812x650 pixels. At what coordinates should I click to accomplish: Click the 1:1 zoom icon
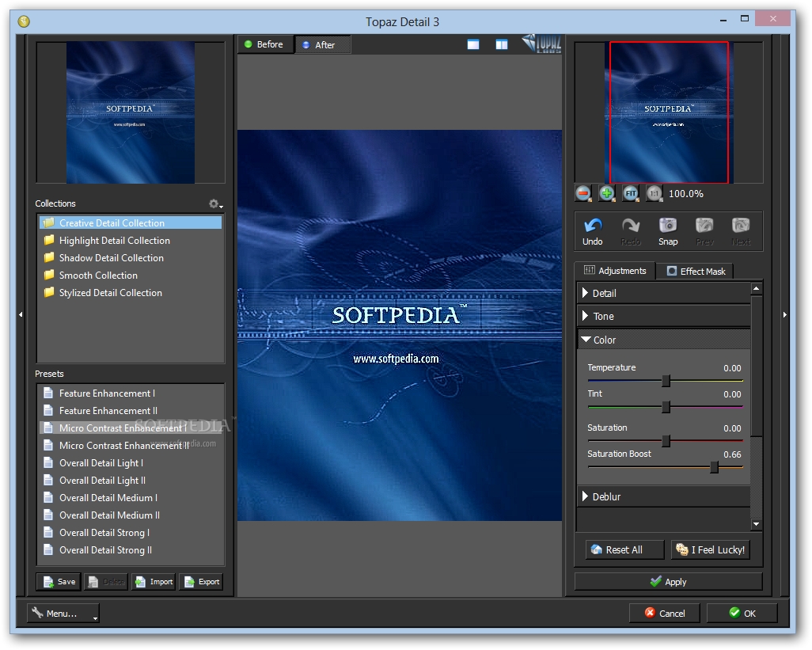(655, 194)
